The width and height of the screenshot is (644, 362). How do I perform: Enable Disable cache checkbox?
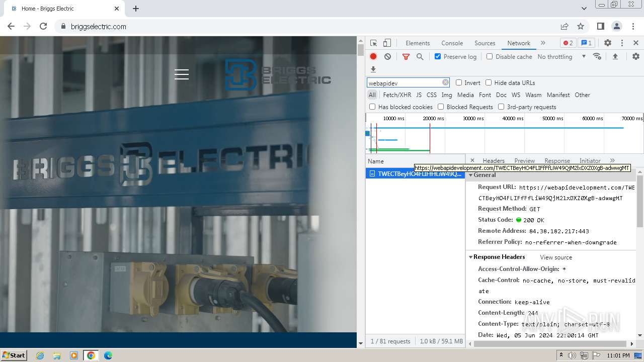coord(490,56)
